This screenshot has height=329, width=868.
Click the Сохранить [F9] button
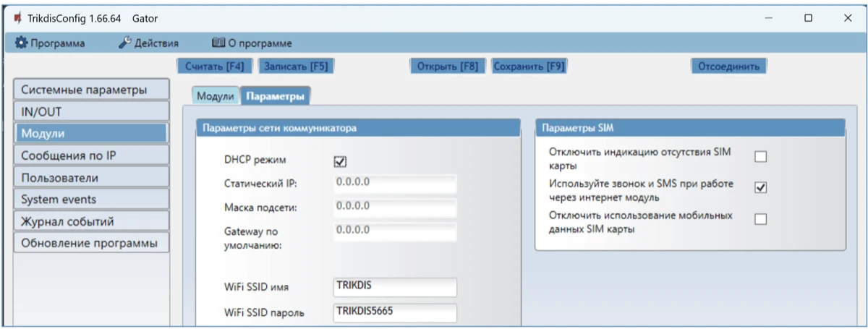(x=528, y=67)
